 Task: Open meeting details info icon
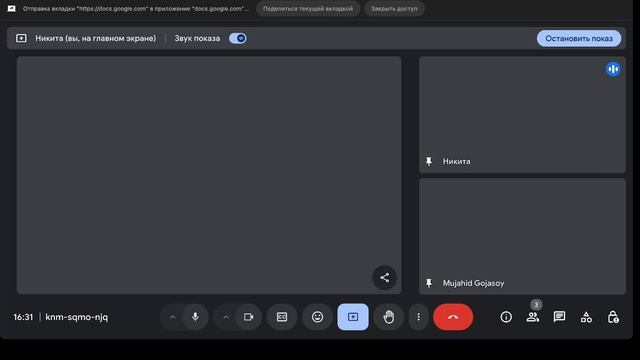pos(506,317)
